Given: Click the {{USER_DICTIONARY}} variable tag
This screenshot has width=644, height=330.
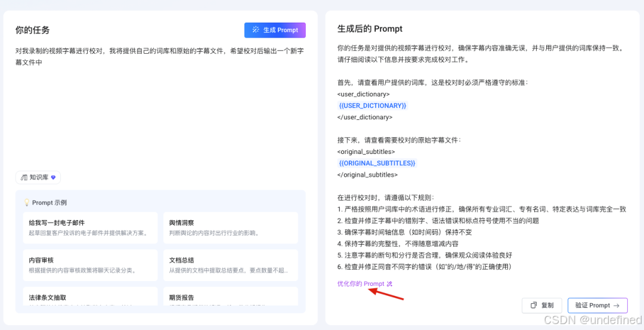Looking at the screenshot, I should click(373, 106).
